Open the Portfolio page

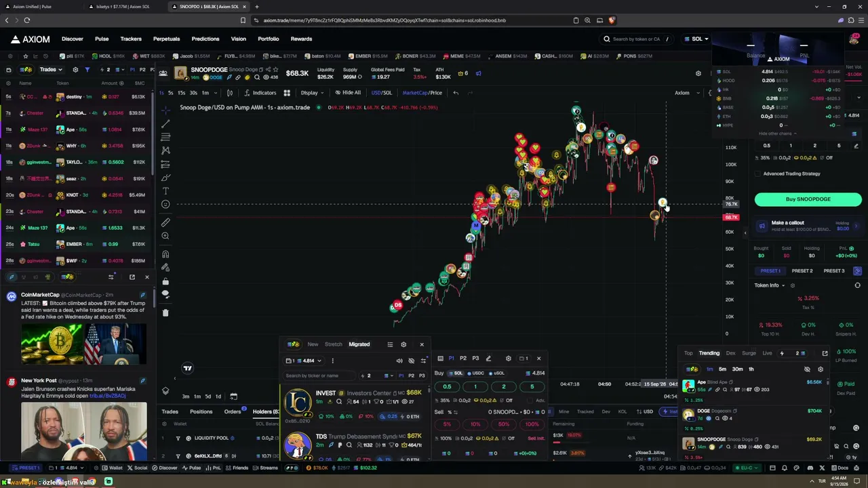[268, 39]
